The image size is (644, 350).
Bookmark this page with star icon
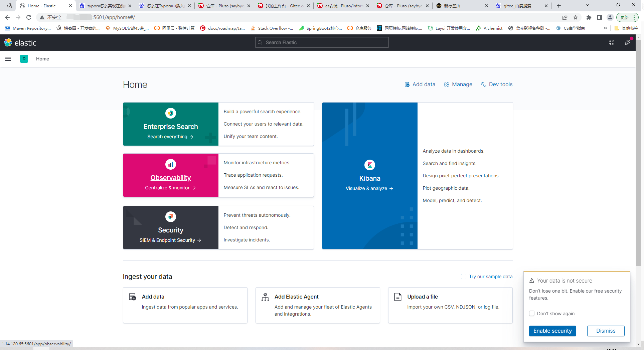point(576,17)
